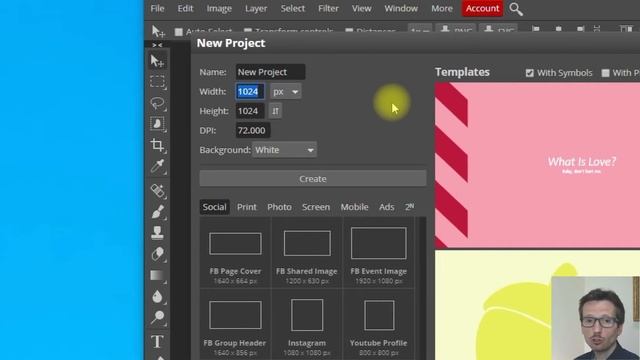The width and height of the screenshot is (640, 360).
Task: Click the swap width and height icon
Action: coord(275,111)
